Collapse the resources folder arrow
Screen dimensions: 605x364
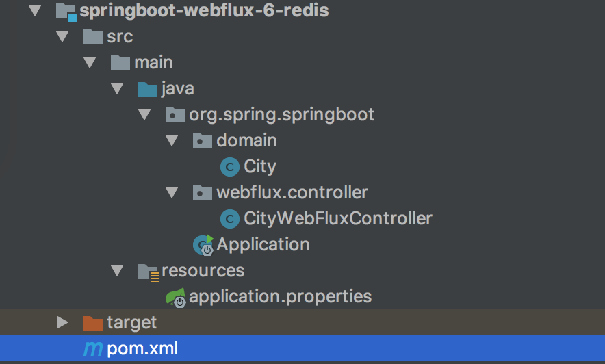[x=116, y=271]
